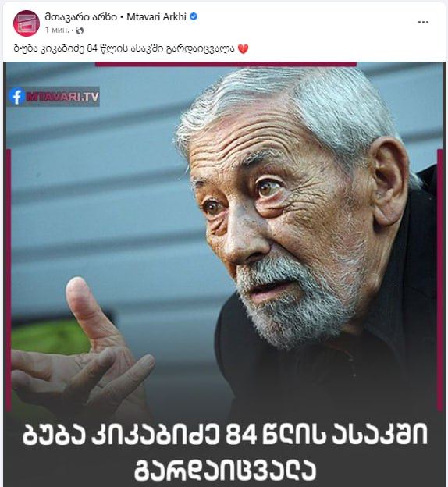The width and height of the screenshot is (448, 487).
Task: Click the MTAVARI.TV watermark text
Action: pyautogui.click(x=62, y=97)
